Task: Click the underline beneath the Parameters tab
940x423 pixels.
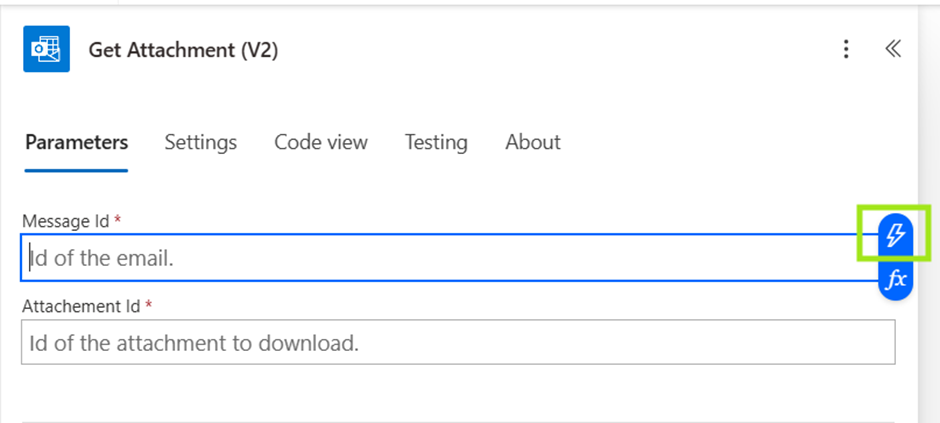Action: pyautogui.click(x=76, y=170)
